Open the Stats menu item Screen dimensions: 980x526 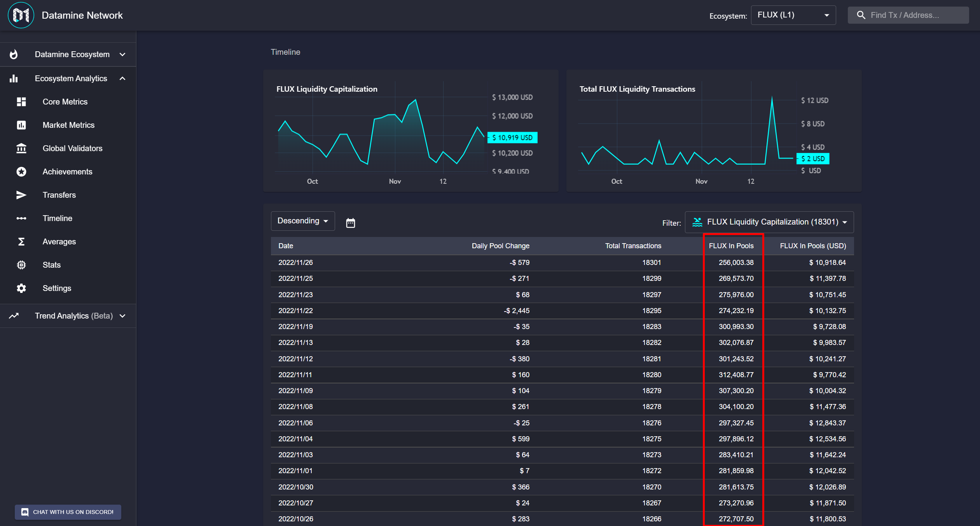[x=52, y=265]
